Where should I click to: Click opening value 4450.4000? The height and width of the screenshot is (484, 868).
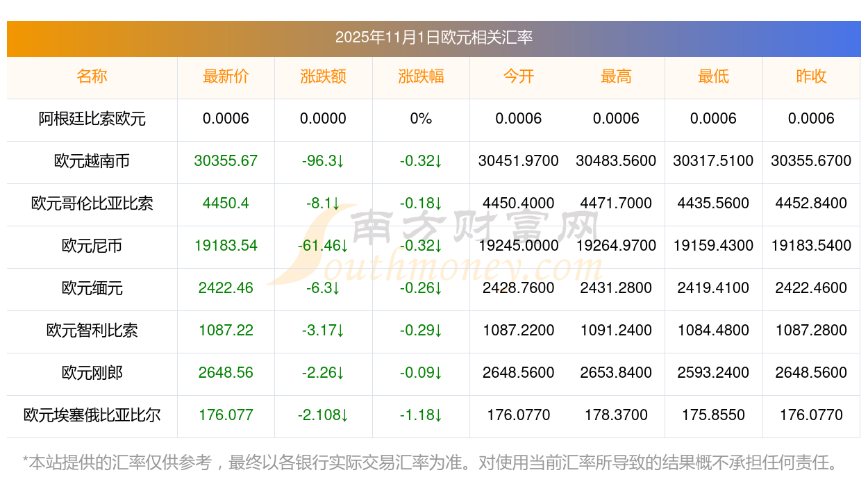pos(518,203)
